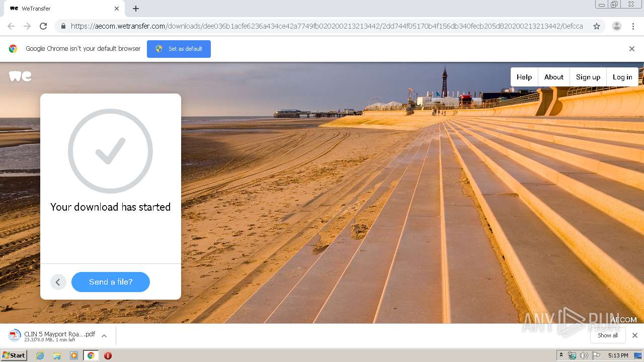Click the Send a file? button
Viewport: 644px width, 362px height.
(111, 282)
